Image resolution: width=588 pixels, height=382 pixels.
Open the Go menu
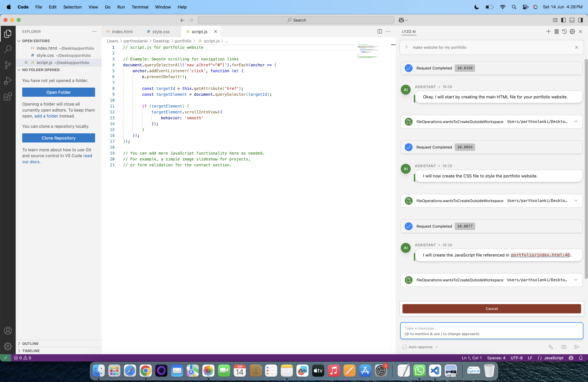click(x=107, y=7)
